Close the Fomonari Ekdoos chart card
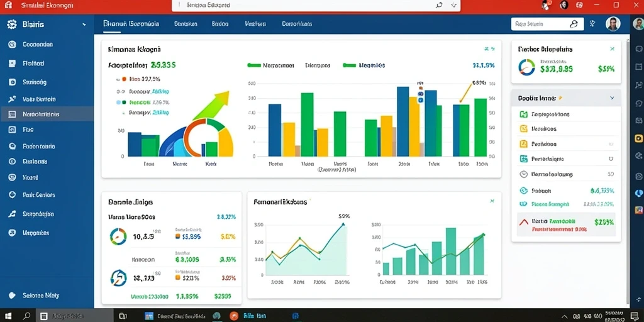The width and height of the screenshot is (644, 322). pyautogui.click(x=492, y=201)
